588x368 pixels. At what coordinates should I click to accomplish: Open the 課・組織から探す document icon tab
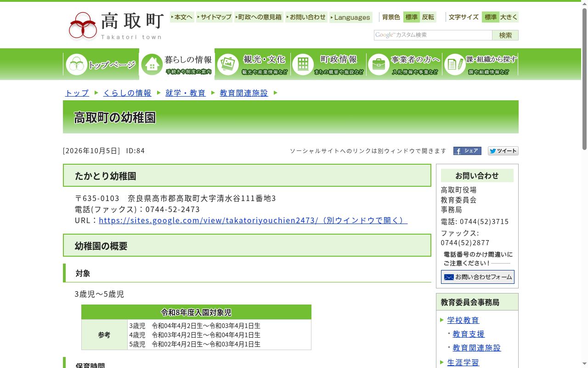(x=480, y=64)
